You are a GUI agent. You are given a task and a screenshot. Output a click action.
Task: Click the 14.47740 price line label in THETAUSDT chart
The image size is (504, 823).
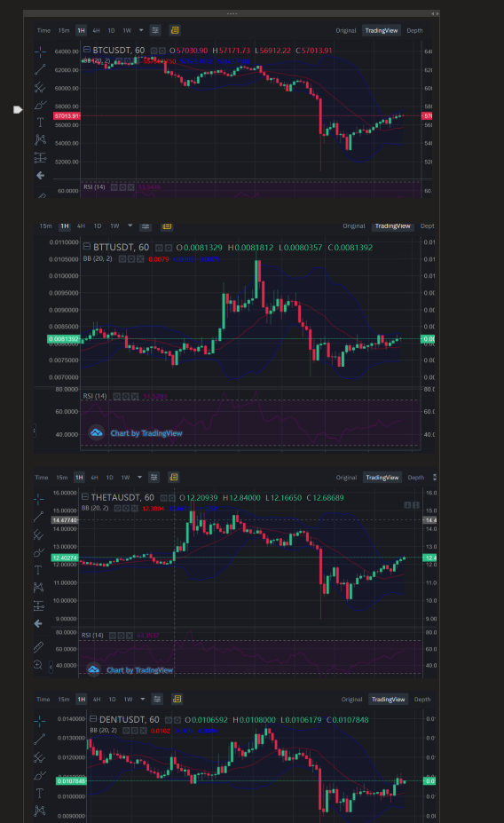[x=65, y=520]
